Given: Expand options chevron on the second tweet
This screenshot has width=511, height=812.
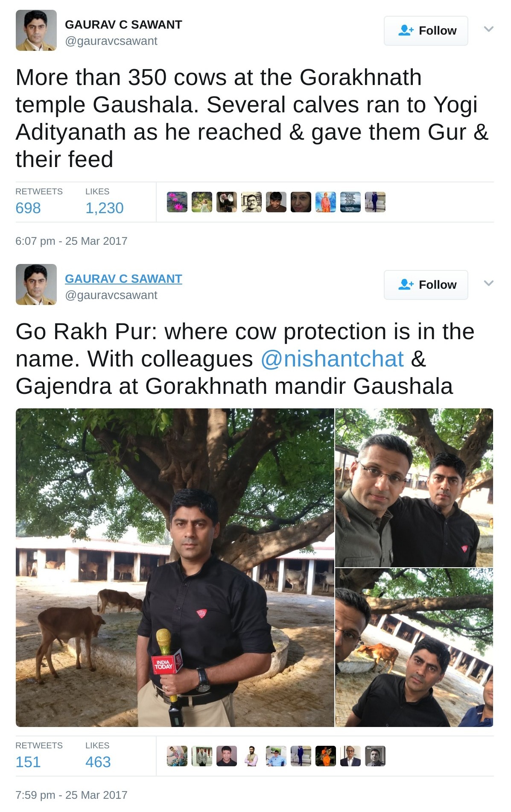Looking at the screenshot, I should point(489,283).
